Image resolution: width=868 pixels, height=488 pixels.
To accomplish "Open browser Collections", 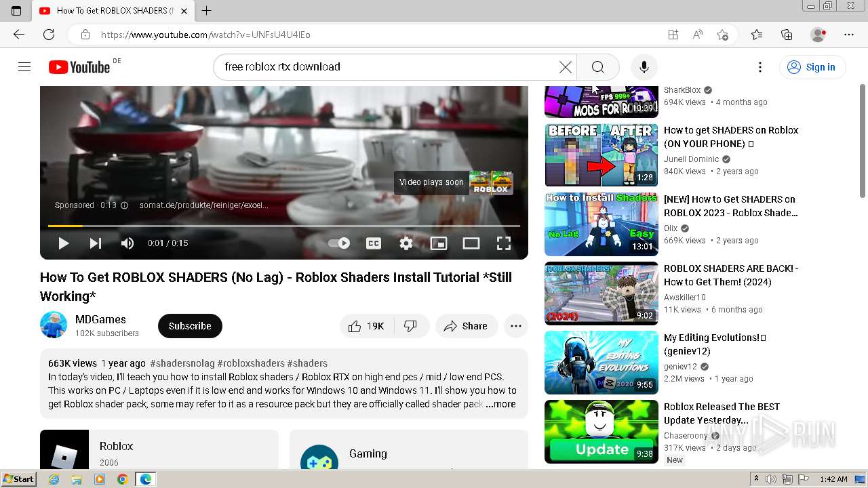I will [x=787, y=35].
